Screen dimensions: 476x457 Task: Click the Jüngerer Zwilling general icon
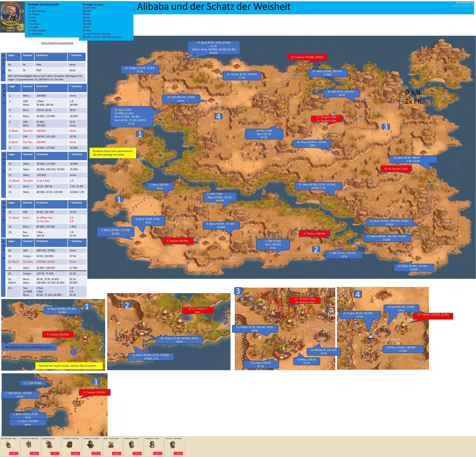click(x=152, y=445)
